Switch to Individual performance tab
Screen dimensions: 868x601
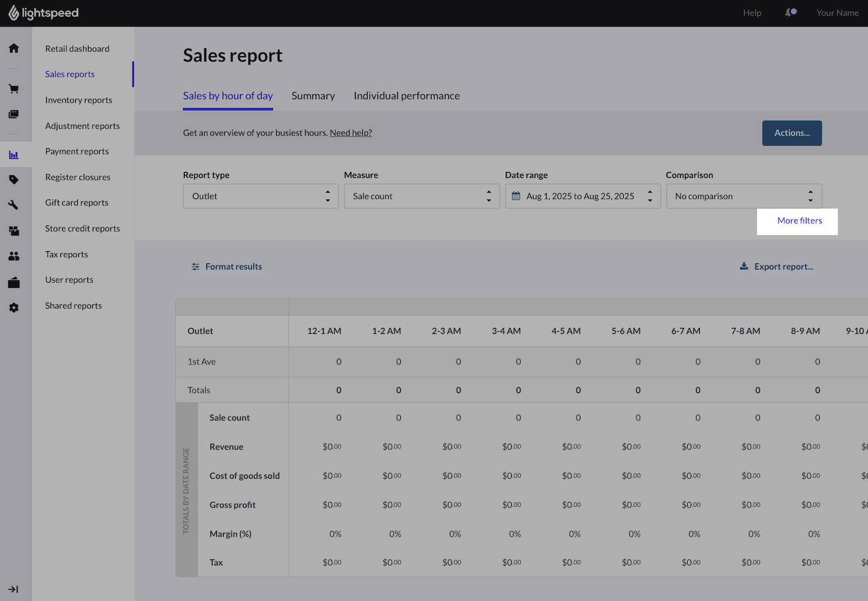407,96
